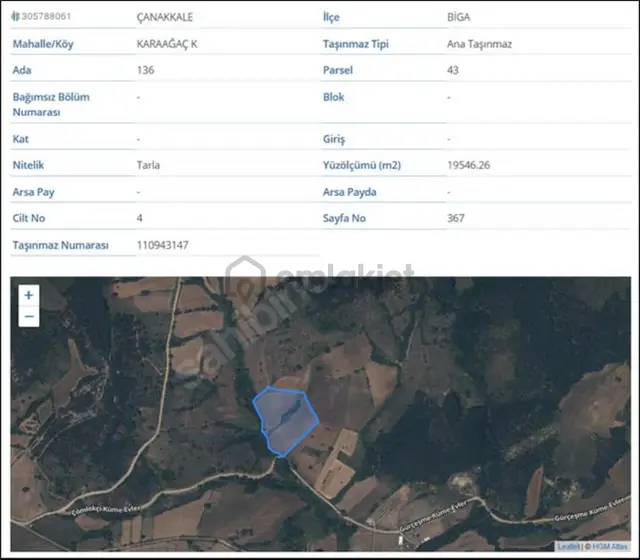The height and width of the screenshot is (560, 640).
Task: Click the Ana Taşınmaz property type value
Action: tap(479, 44)
